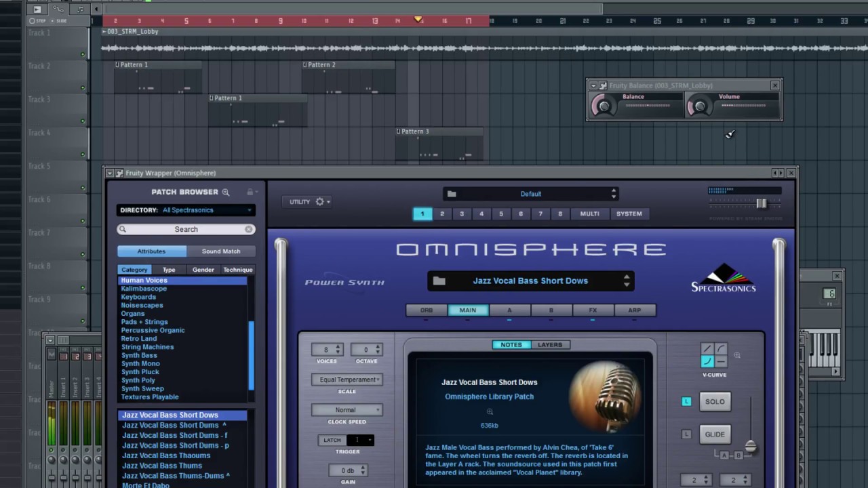
Task: Click folder icon beside Default multi name
Action: tap(452, 194)
